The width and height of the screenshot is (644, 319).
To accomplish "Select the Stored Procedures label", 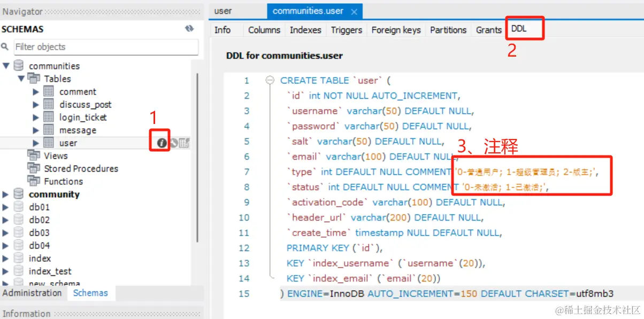I will (81, 168).
